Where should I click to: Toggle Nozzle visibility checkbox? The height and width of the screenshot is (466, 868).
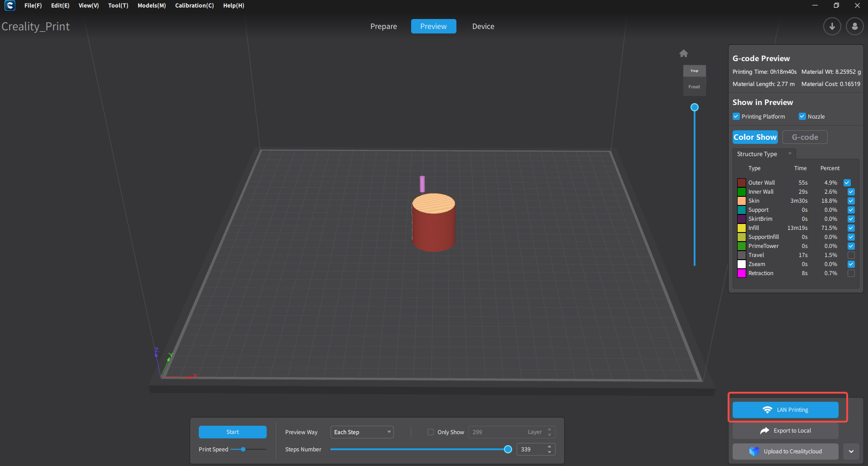(802, 116)
